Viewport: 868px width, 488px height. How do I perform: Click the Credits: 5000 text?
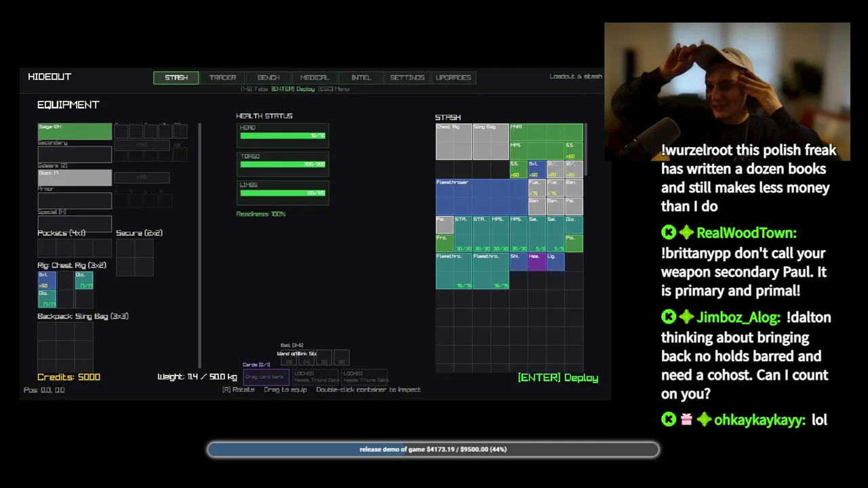pos(68,377)
